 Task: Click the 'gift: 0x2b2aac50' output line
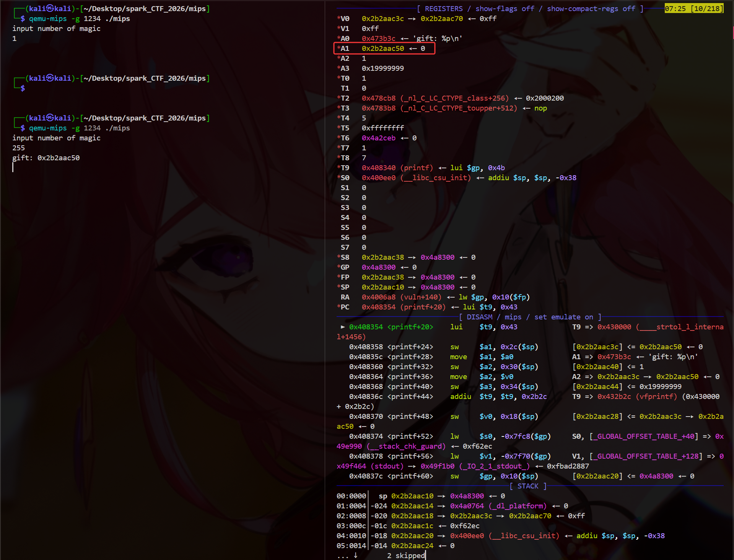click(46, 158)
